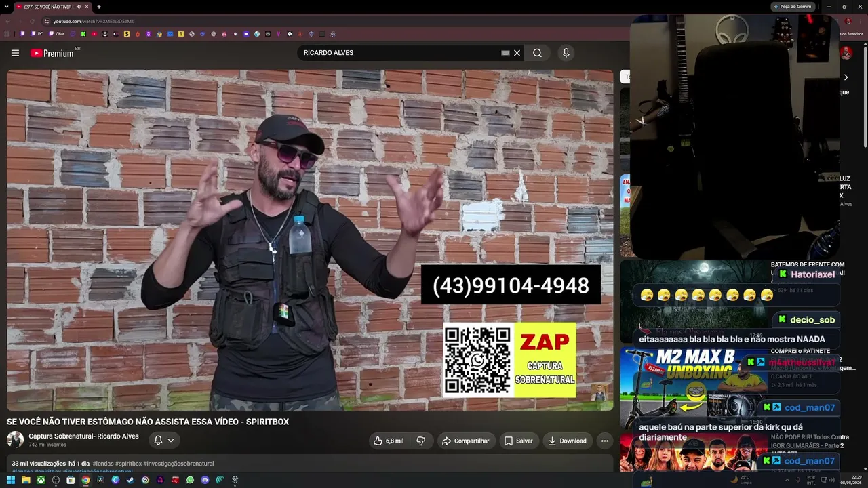
Task: Go back in browser history
Action: point(7,21)
